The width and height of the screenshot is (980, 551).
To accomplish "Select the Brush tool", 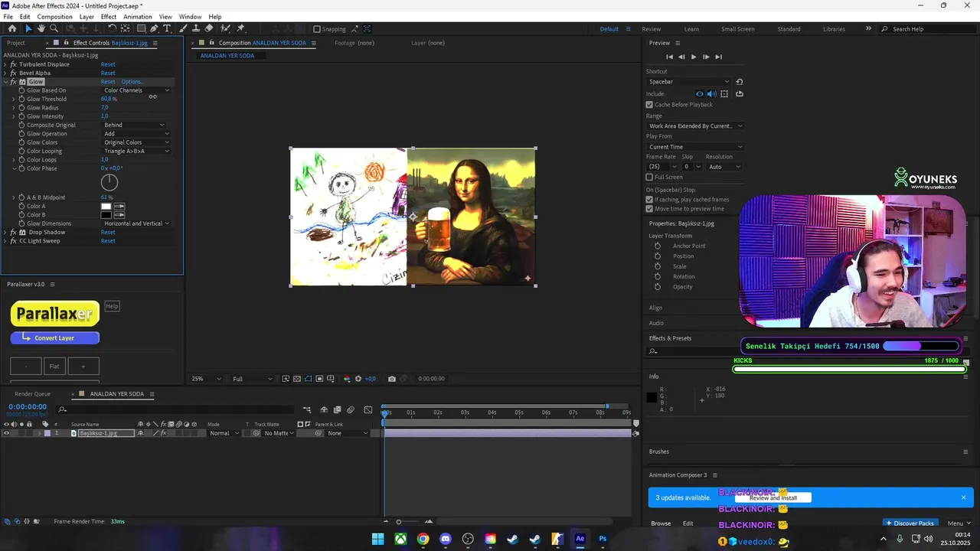I will (185, 28).
